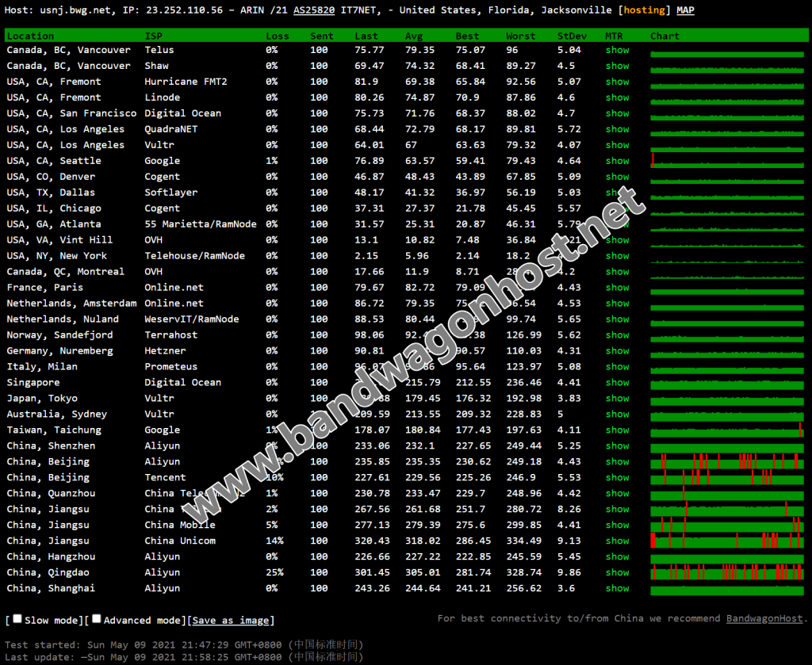Show MTR for Amsterdam Online.net row
The height and width of the screenshot is (665, 812).
coord(617,304)
